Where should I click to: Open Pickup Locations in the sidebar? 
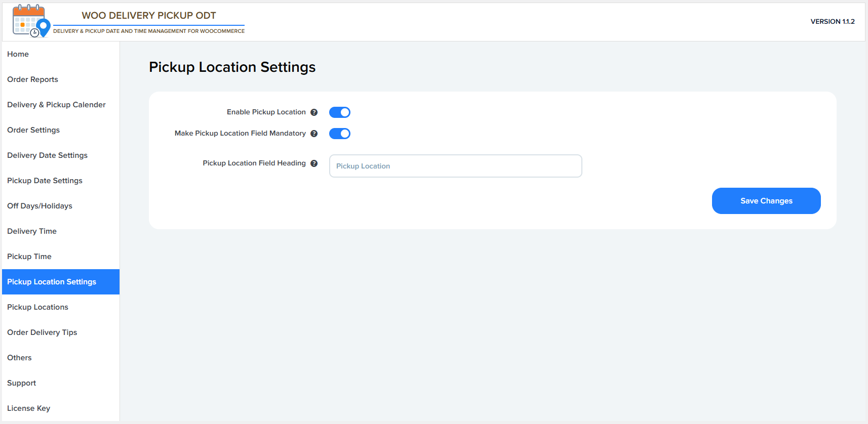[x=37, y=307]
